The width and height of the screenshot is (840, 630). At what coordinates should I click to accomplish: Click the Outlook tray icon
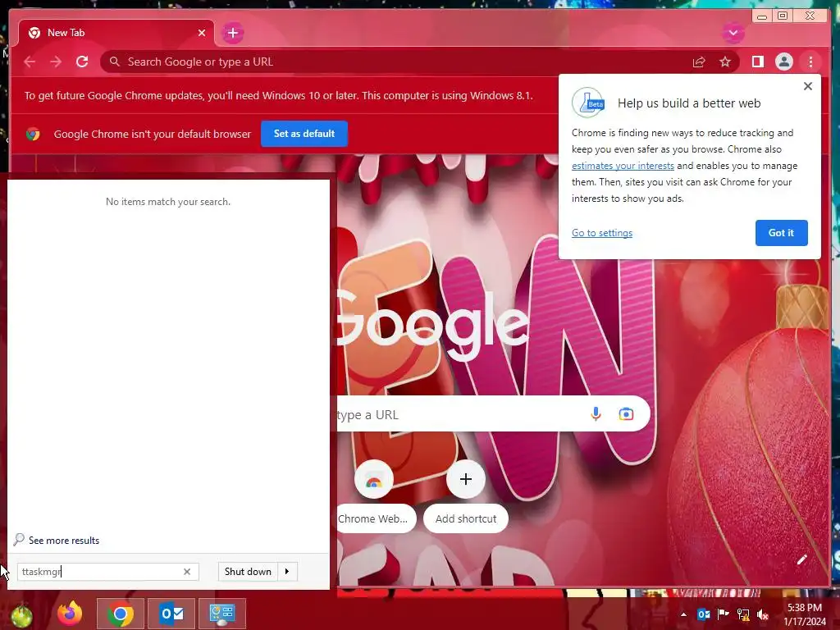703,614
